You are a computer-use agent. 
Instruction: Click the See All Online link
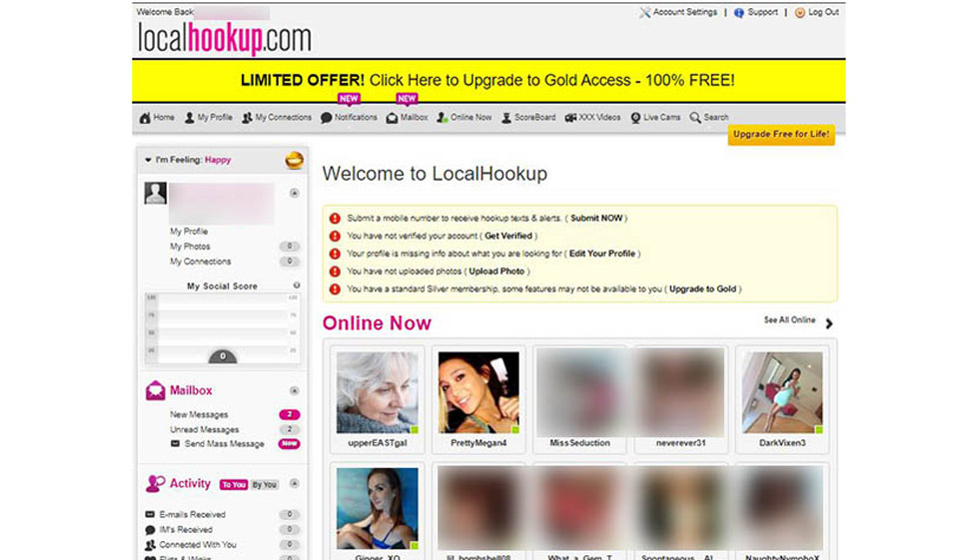(x=789, y=320)
